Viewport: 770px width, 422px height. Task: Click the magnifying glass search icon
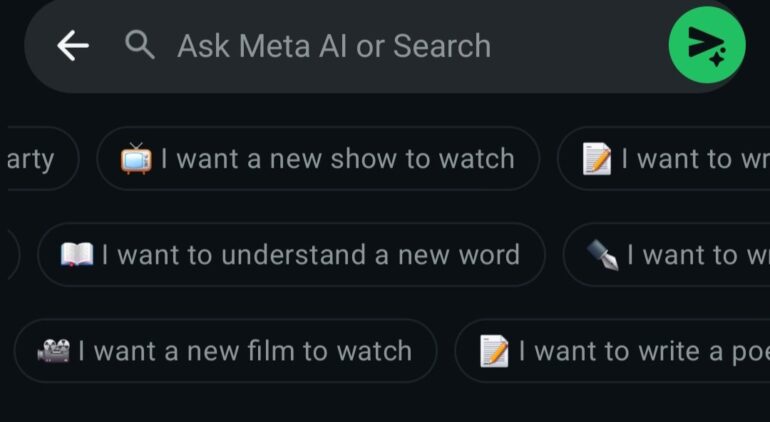140,45
